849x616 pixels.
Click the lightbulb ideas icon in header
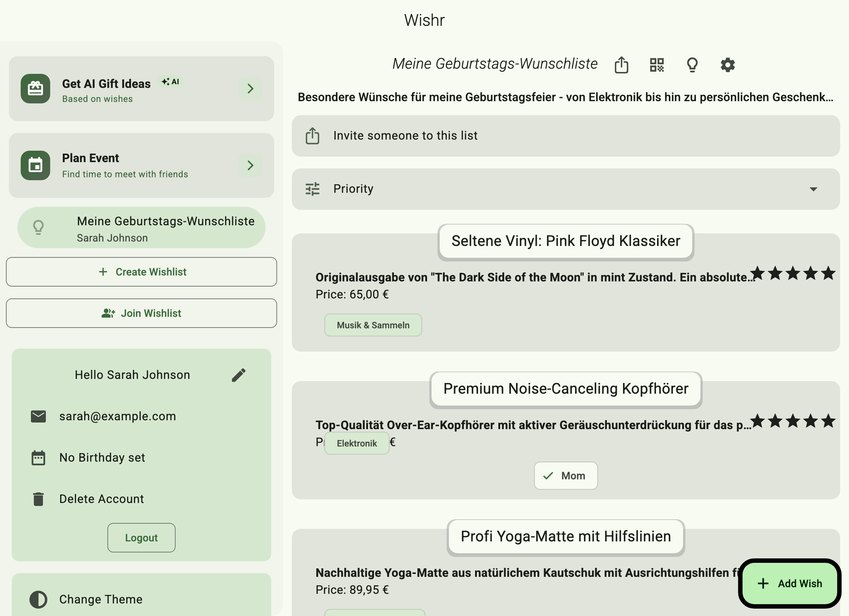pyautogui.click(x=692, y=65)
